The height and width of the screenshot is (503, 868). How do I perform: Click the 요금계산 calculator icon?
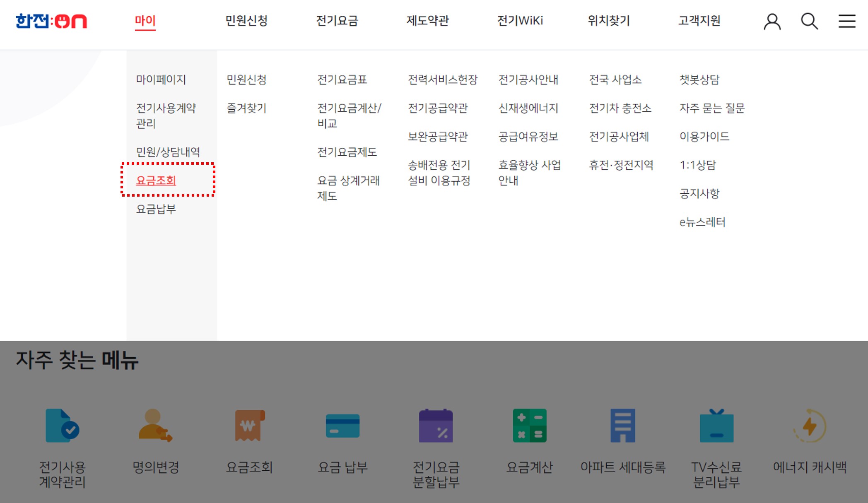[x=529, y=426]
